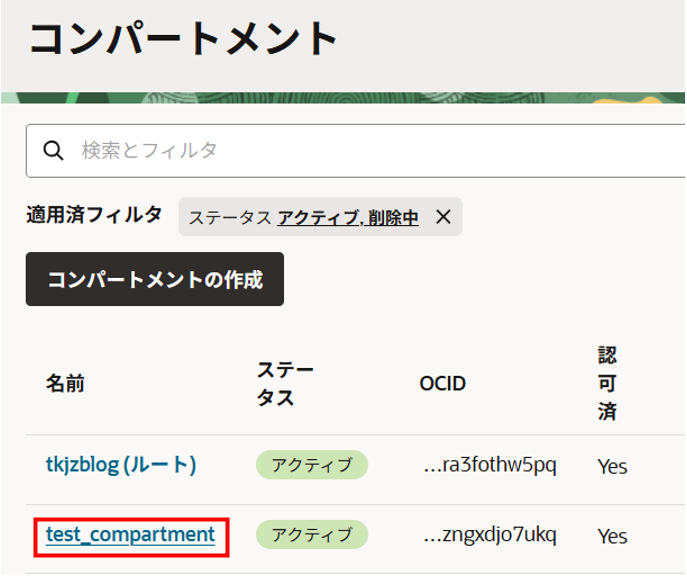This screenshot has width=687, height=576.
Task: Click the ステータス column header
Action: [x=285, y=384]
